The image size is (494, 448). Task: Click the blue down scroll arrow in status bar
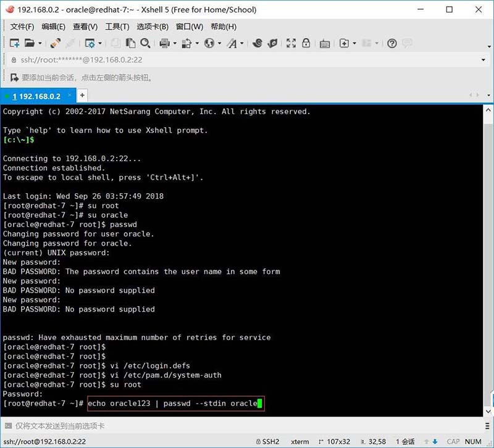(x=434, y=441)
